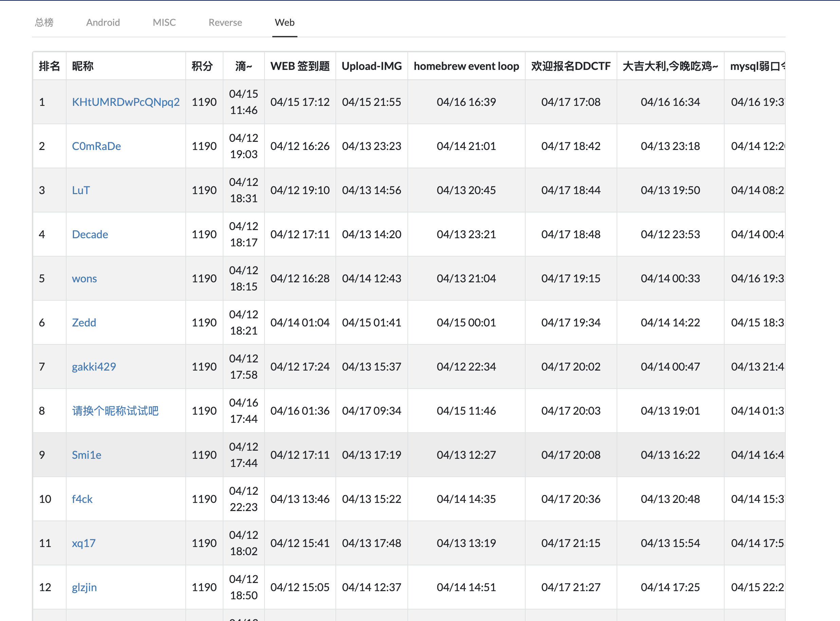Open f4ck player link

82,499
